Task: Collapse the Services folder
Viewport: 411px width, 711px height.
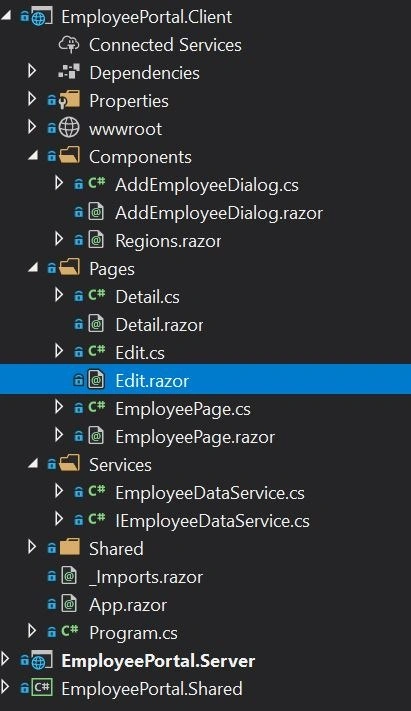Action: [33, 464]
